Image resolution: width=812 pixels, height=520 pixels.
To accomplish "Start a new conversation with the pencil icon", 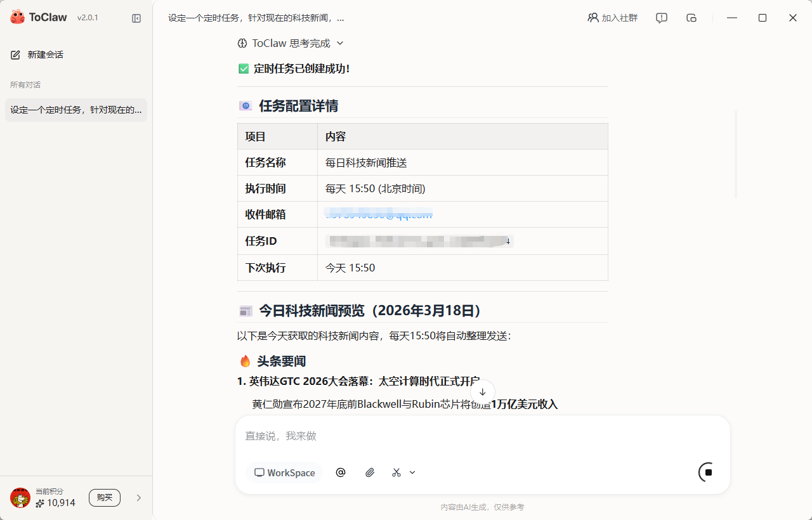I will click(x=15, y=55).
